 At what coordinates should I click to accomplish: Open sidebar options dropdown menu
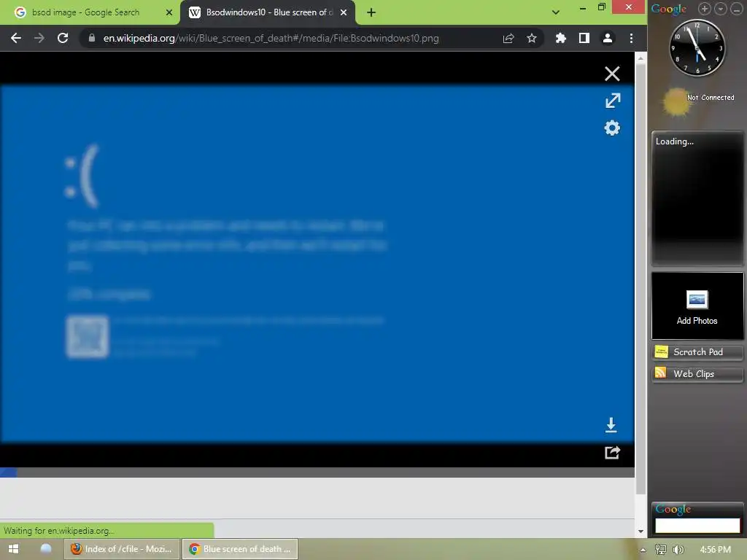point(720,9)
